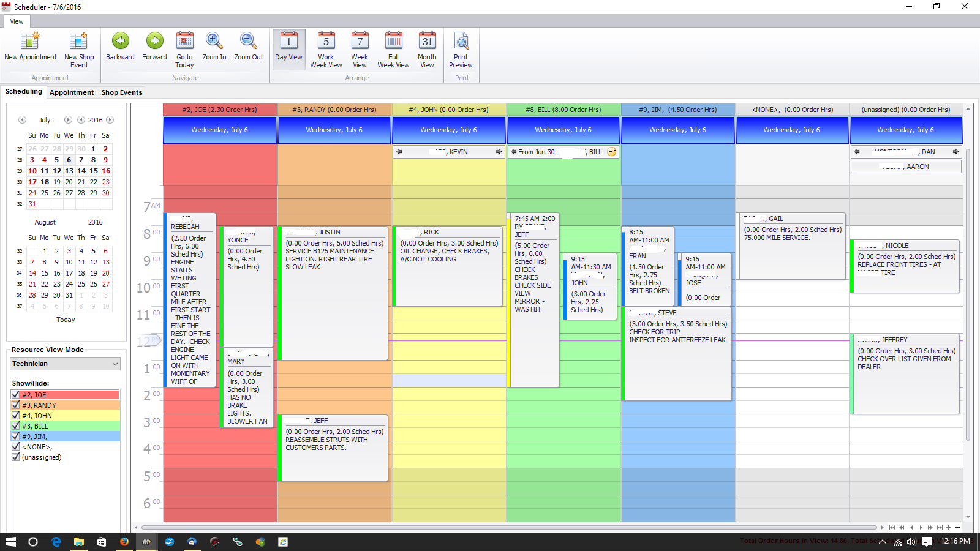Switch to Month View
This screenshot has width=980, height=551.
tap(427, 49)
